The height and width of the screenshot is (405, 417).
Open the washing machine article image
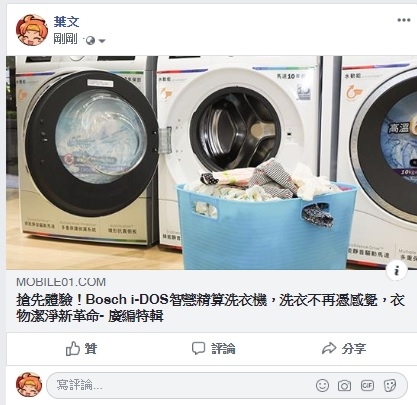pyautogui.click(x=211, y=163)
